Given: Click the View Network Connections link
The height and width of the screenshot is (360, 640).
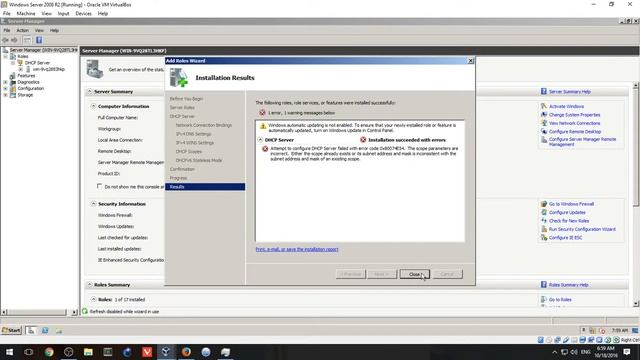Looking at the screenshot, I should (x=574, y=123).
